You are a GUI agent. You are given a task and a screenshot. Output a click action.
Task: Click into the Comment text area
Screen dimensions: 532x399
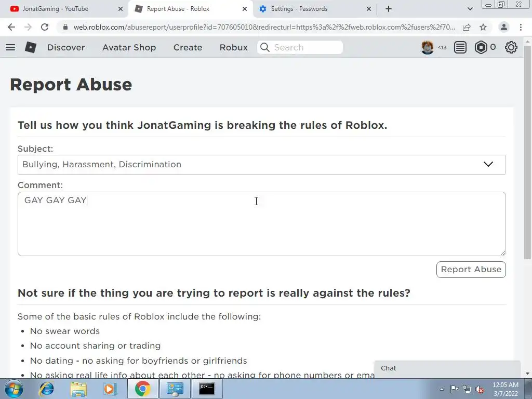pyautogui.click(x=262, y=224)
